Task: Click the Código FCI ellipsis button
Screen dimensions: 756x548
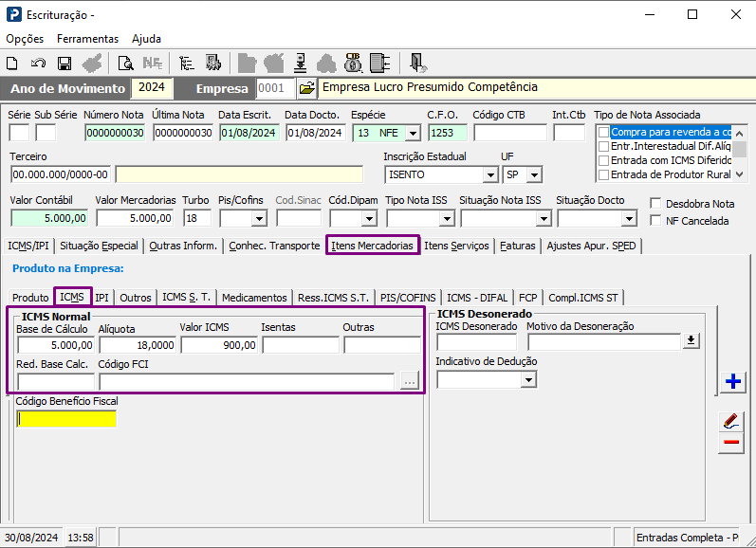Action: click(x=409, y=381)
